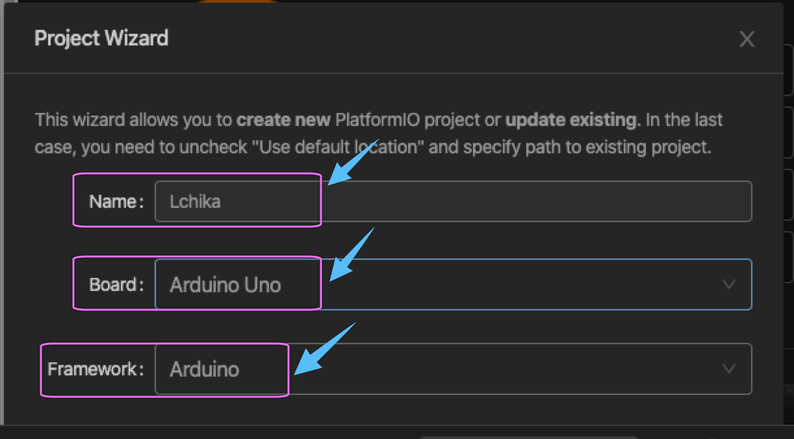Close the Project Wizard dialog
Image resolution: width=794 pixels, height=439 pixels.
tap(746, 39)
